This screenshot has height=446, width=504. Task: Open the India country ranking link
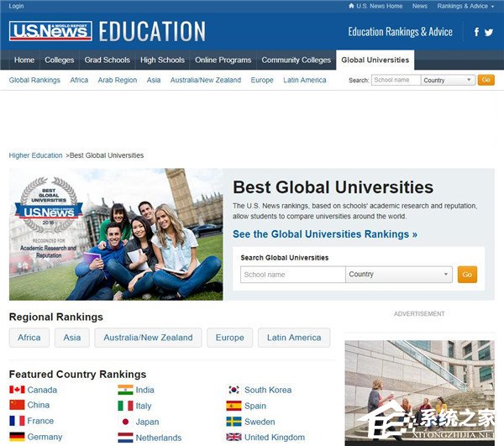point(145,390)
